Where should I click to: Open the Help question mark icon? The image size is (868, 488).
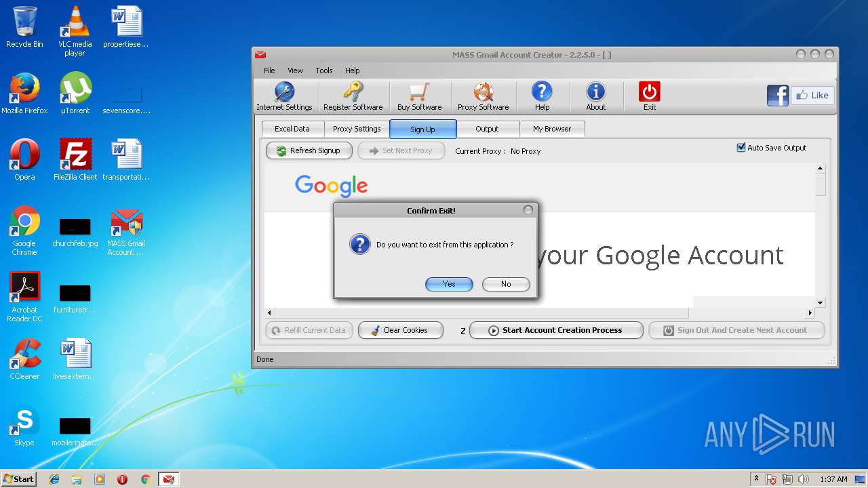pos(542,96)
